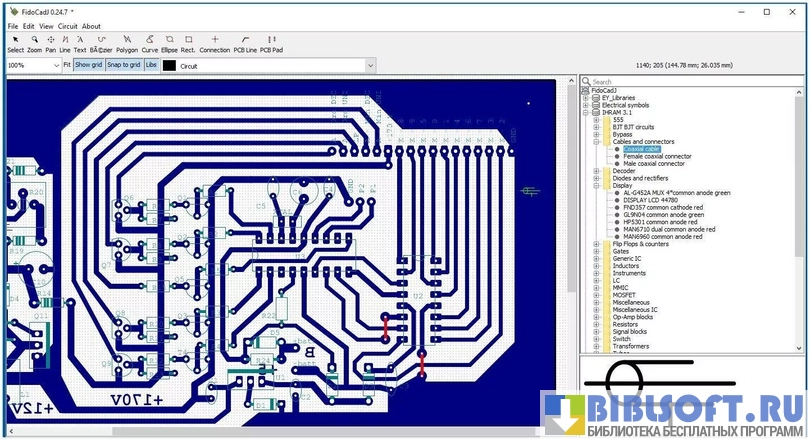Viewport: 810px width, 440px height.
Task: Expand the Decoder library folder
Action: 597,171
